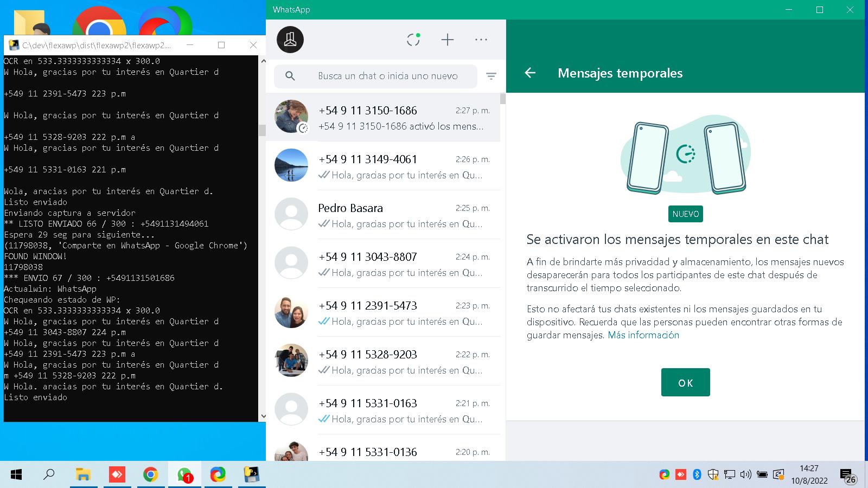Click the console scrollbar up arrow
This screenshot has width=868, height=488.
pos(263,61)
